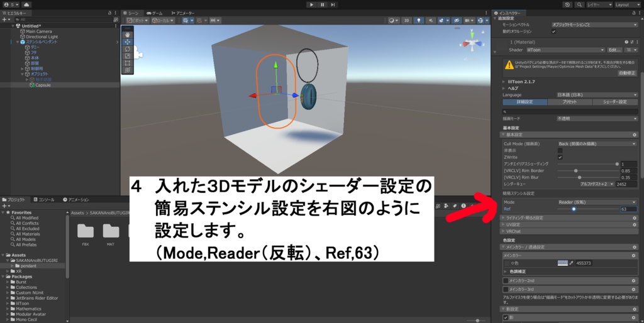Select the シェーダー設定 tab button
Viewport: 644px width, 323px height.
pos(614,102)
